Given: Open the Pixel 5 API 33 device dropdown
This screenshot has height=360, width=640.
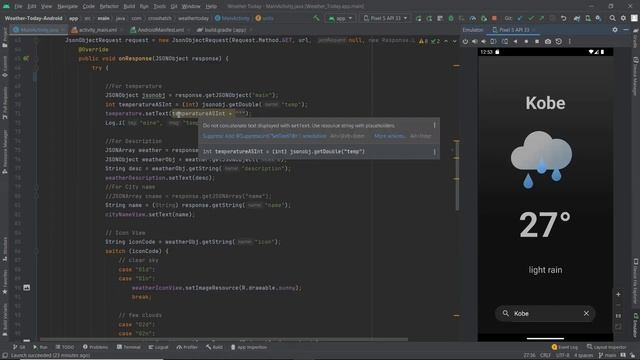Looking at the screenshot, I should click(x=385, y=18).
